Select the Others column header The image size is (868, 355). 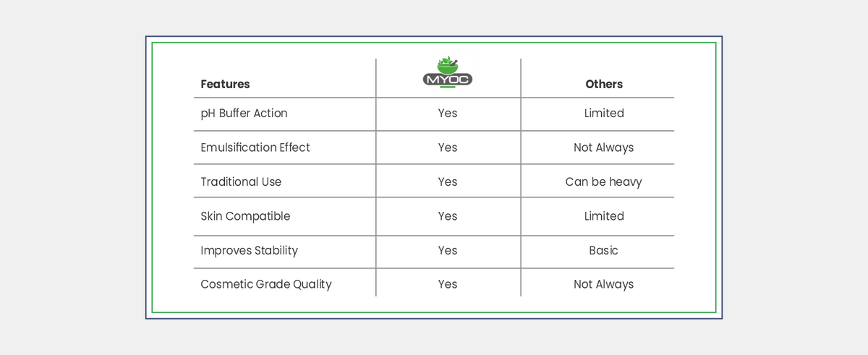pos(604,84)
